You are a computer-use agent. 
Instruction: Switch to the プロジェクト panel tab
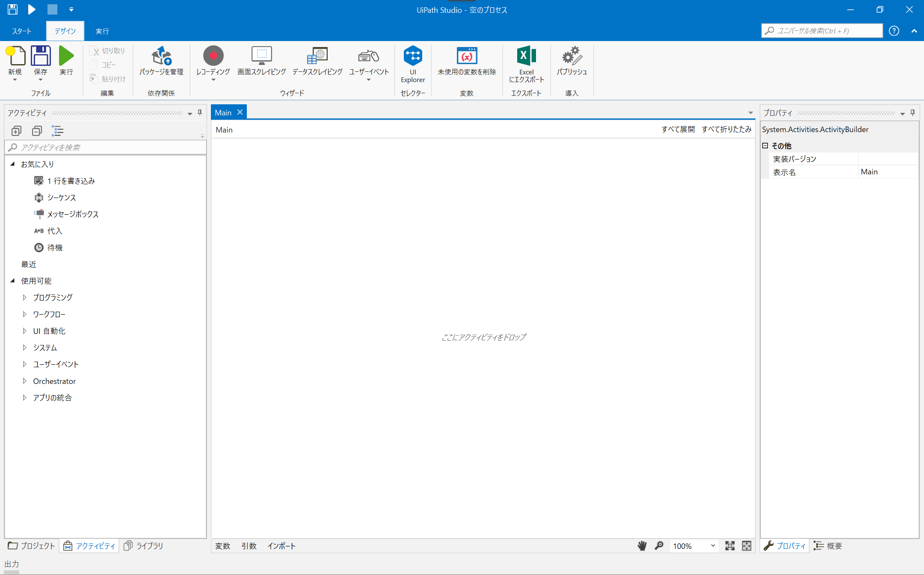pos(32,546)
